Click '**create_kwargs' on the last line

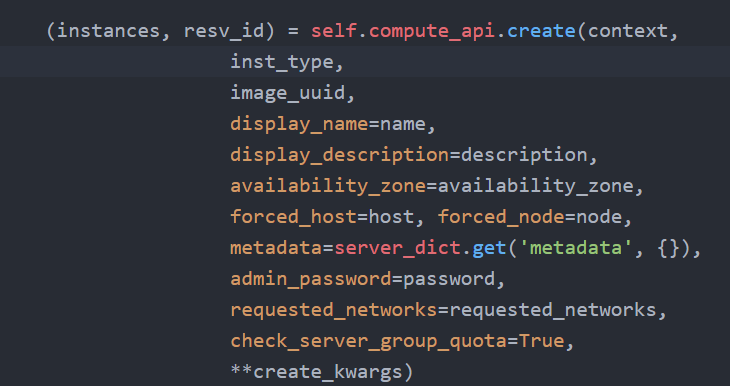pyautogui.click(x=317, y=372)
